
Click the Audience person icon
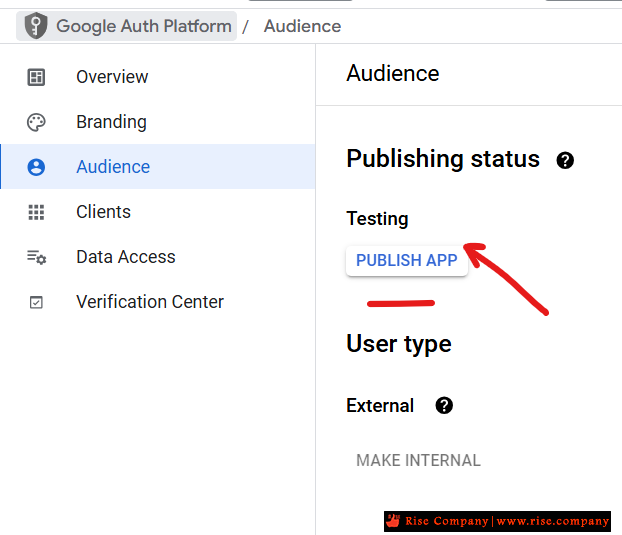[x=36, y=167]
